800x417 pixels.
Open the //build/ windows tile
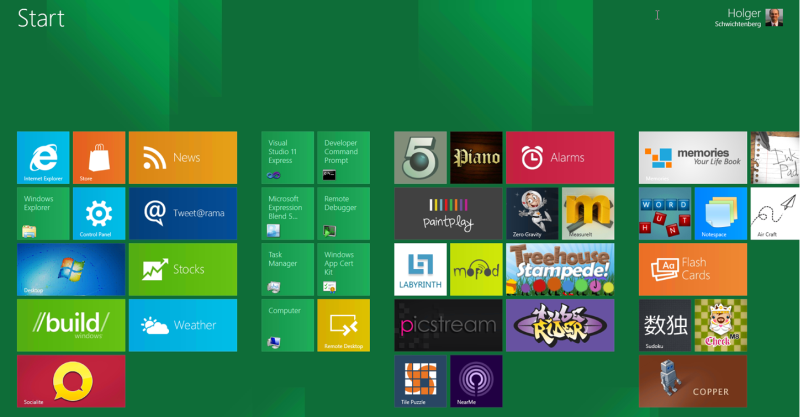71,325
